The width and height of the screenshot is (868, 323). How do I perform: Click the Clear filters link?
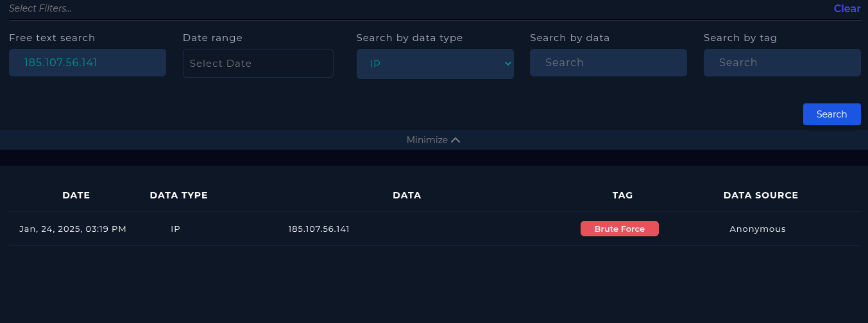click(x=847, y=8)
